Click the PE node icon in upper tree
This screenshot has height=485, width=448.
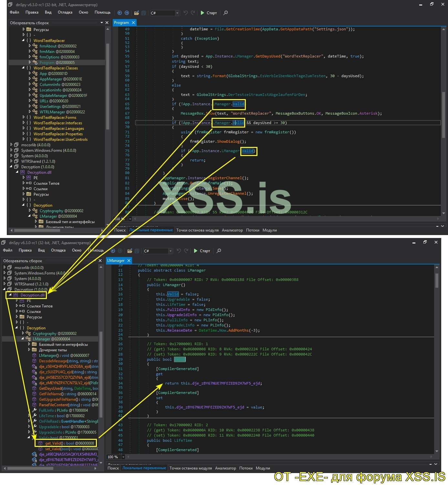(29, 178)
